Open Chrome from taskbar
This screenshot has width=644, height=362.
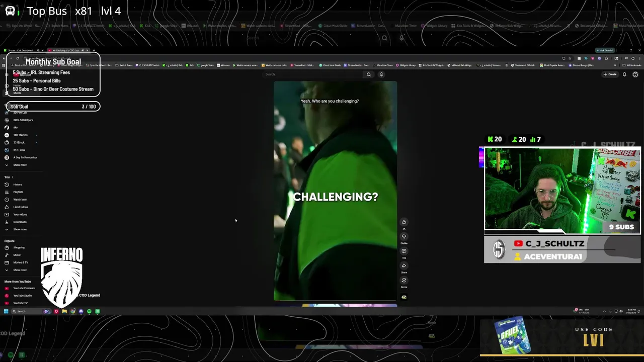73,311
